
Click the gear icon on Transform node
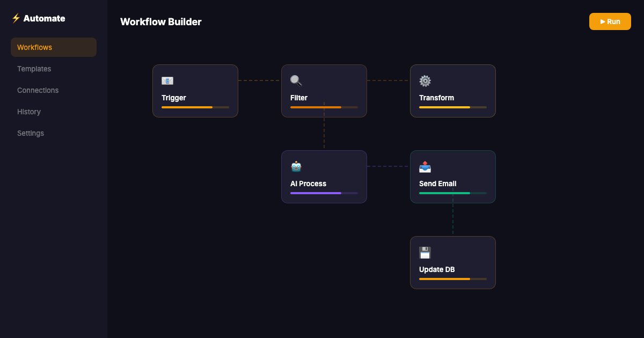pos(425,81)
